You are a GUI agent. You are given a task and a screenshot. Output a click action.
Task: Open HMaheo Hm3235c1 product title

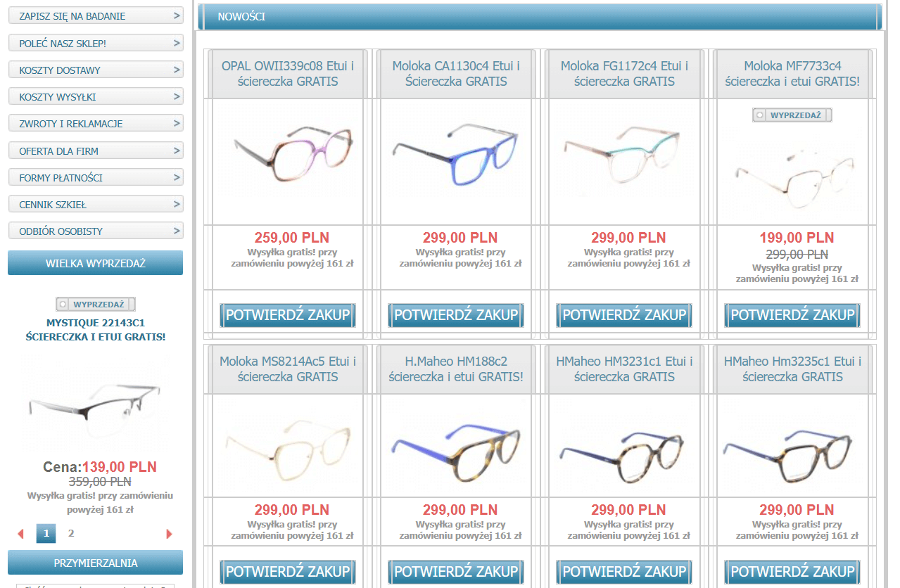tap(792, 369)
